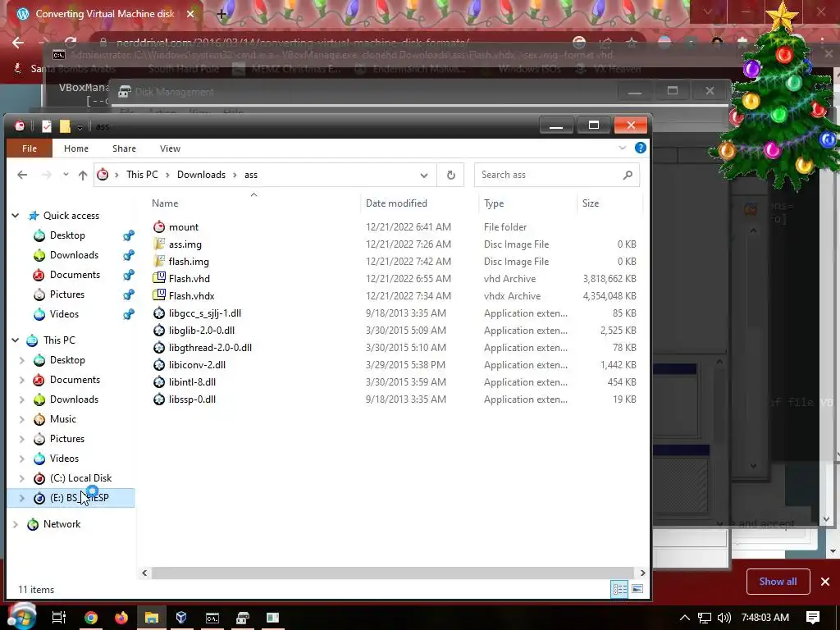The image size is (840, 630).
Task: Click the Explorer help question mark icon
Action: (640, 148)
